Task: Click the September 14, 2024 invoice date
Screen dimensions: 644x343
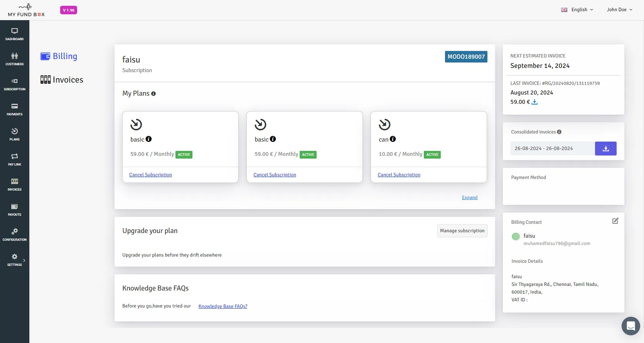Action: tap(540, 66)
